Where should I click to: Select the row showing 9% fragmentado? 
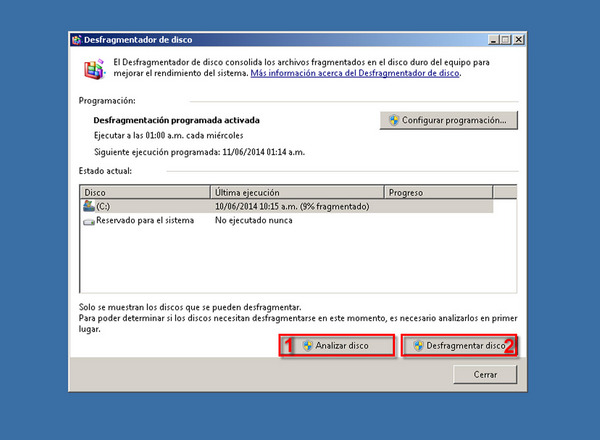[292, 206]
